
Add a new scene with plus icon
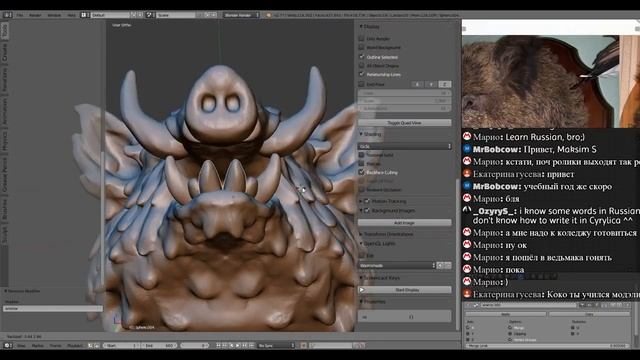tap(207, 15)
